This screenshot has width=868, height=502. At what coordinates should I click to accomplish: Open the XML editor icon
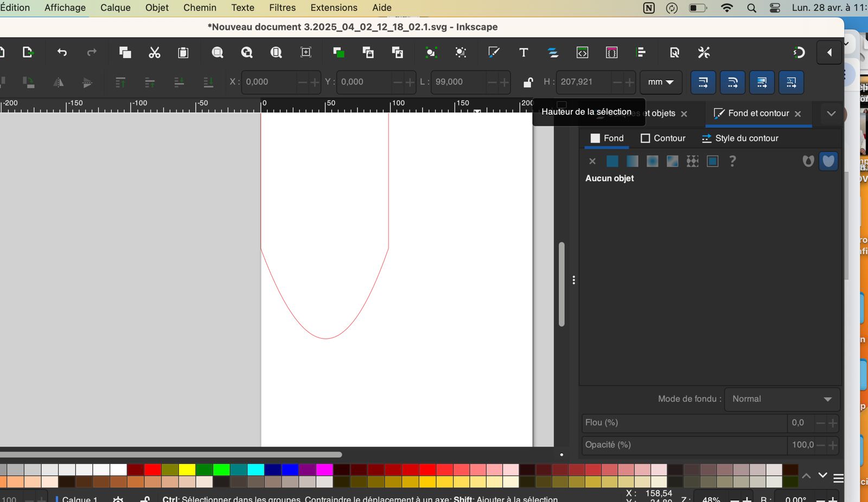click(x=582, y=53)
